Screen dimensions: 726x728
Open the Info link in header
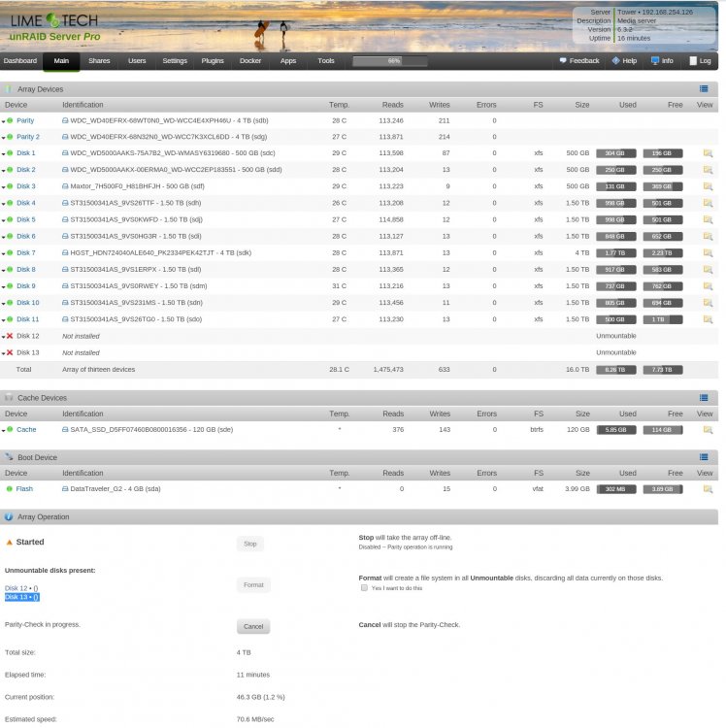[662, 61]
